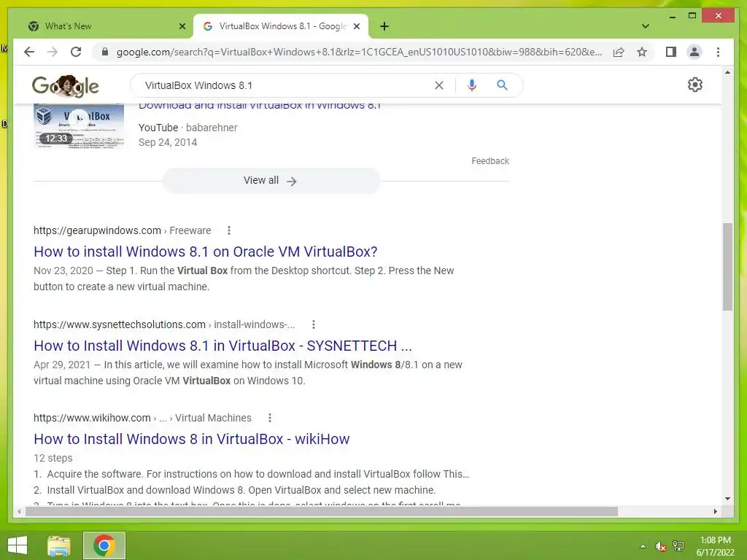Open sysnettechsolutions result options menu
The width and height of the screenshot is (747, 560).
pyautogui.click(x=314, y=324)
